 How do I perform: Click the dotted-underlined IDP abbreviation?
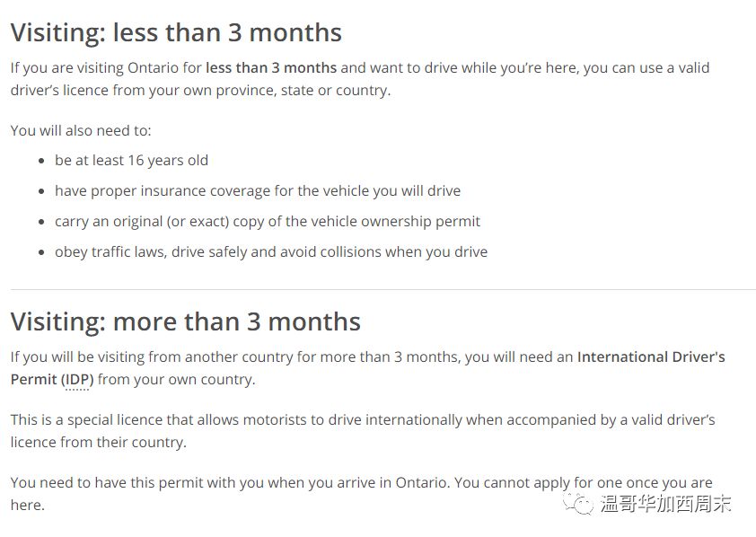click(x=77, y=379)
